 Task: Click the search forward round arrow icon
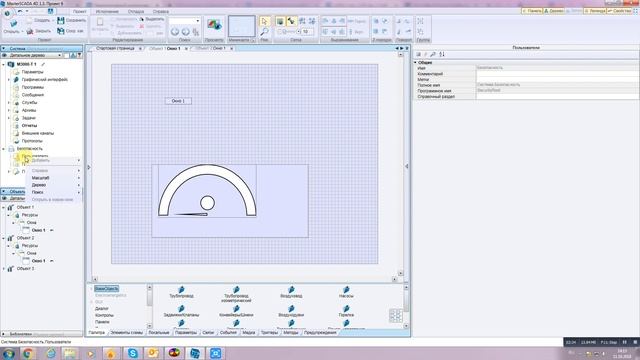185,31
